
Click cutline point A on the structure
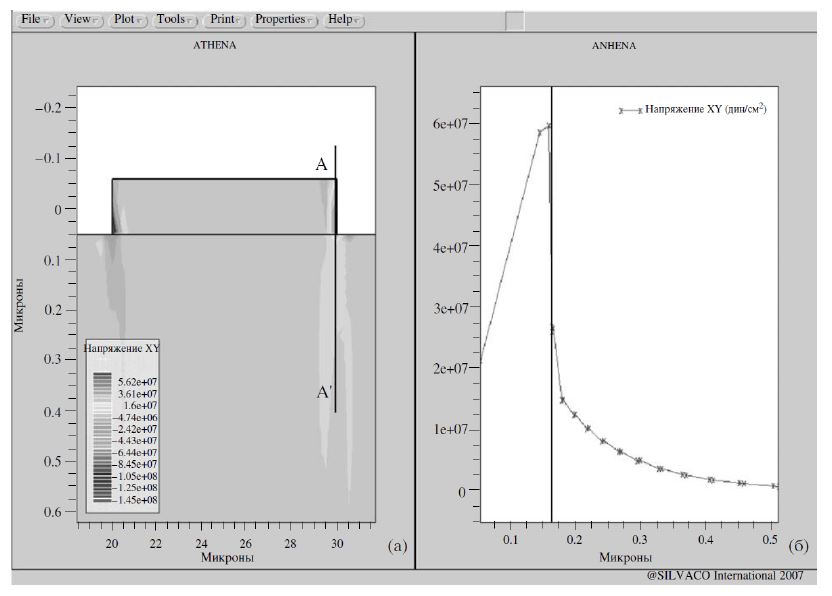[x=322, y=165]
